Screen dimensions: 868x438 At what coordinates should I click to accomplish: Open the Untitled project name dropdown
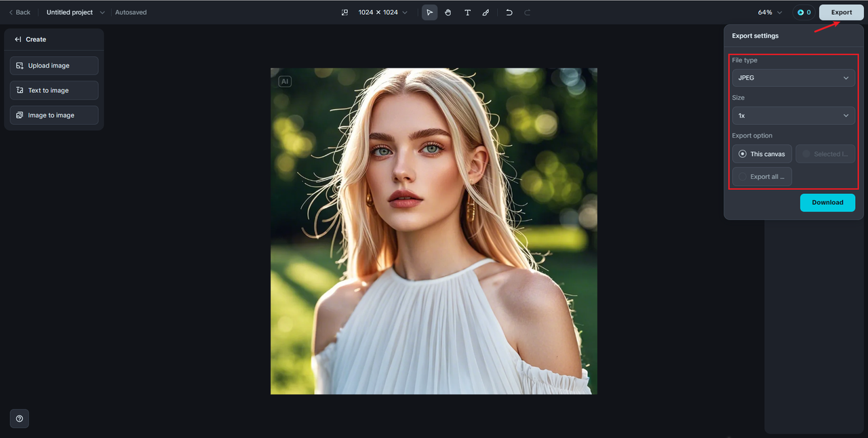point(76,12)
